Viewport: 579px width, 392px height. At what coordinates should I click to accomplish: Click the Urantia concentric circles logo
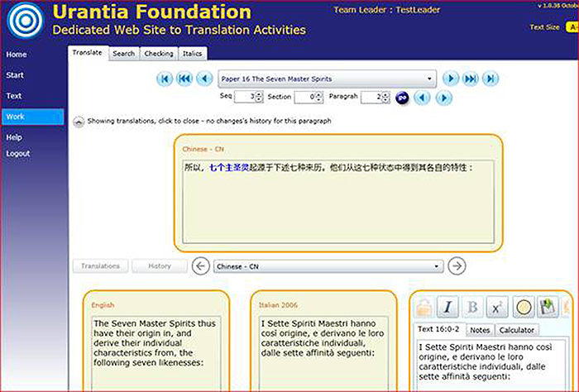click(x=25, y=21)
